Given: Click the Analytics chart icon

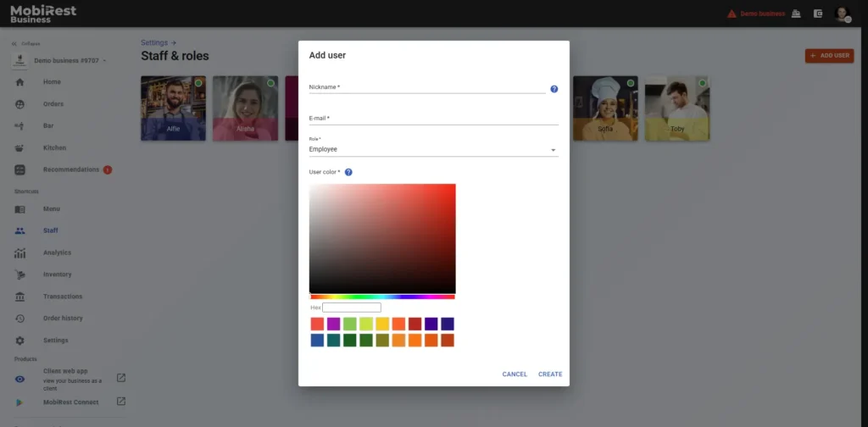Looking at the screenshot, I should 19,252.
